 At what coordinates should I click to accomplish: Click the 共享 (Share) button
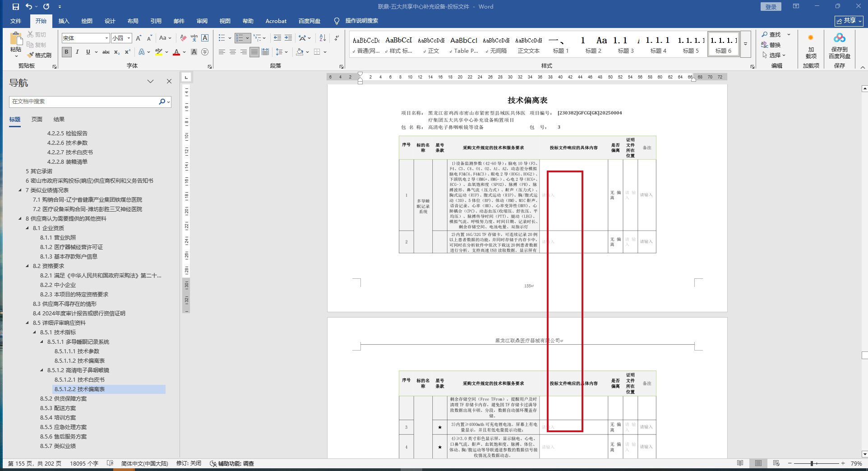click(849, 21)
